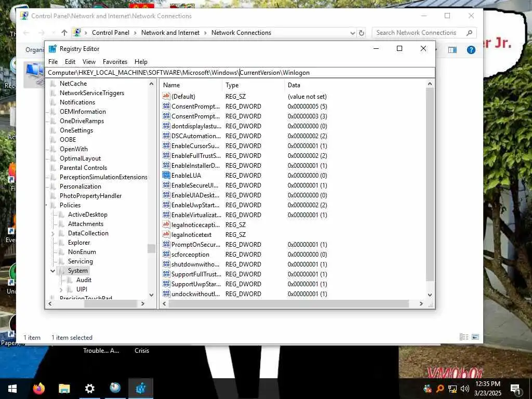This screenshot has height=399, width=532.
Task: Open the Edit menu in Registry Editor
Action: [70, 62]
